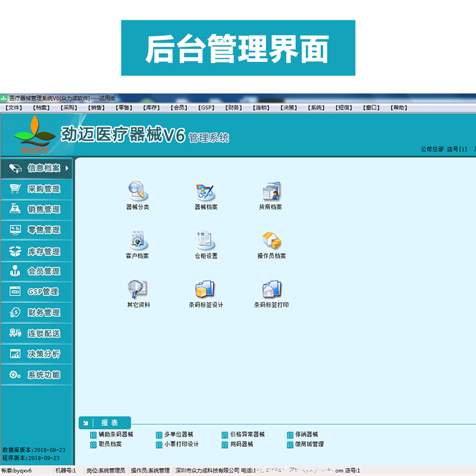This screenshot has height=476, width=476.
Task: Open the 【采购】 menu
Action: tap(68, 108)
